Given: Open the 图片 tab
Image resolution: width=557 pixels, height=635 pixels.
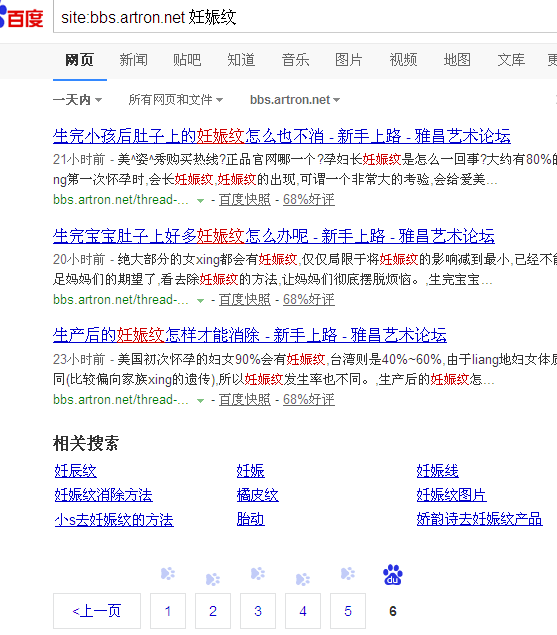Looking at the screenshot, I should tap(349, 60).
